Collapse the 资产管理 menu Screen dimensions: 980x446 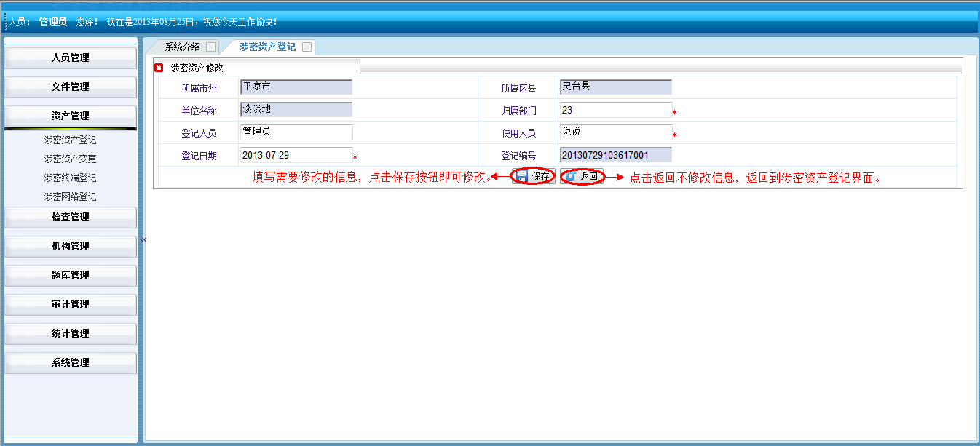(x=71, y=116)
